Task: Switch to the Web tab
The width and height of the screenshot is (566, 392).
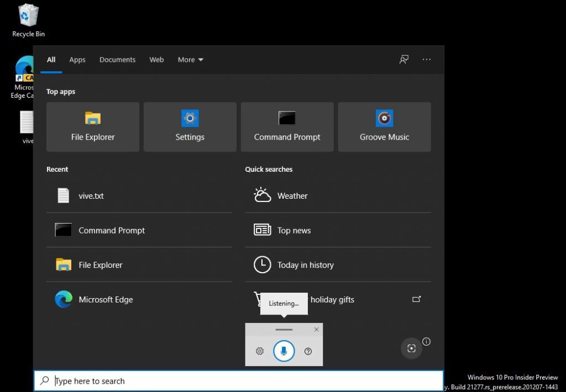Action: point(156,60)
